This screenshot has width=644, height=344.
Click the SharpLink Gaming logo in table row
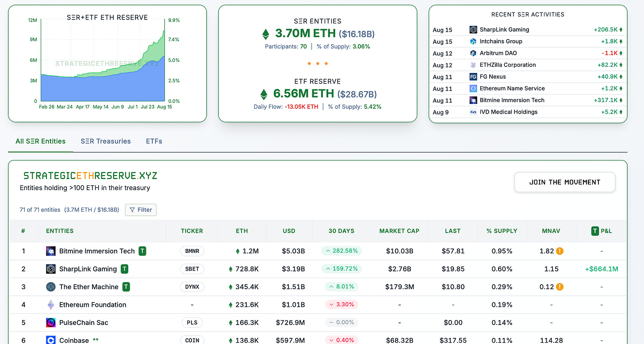[51, 269]
